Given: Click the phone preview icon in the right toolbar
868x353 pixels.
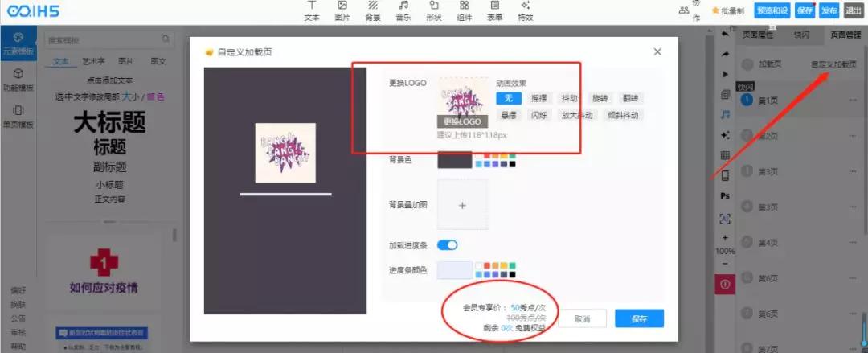Looking at the screenshot, I should 725,176.
